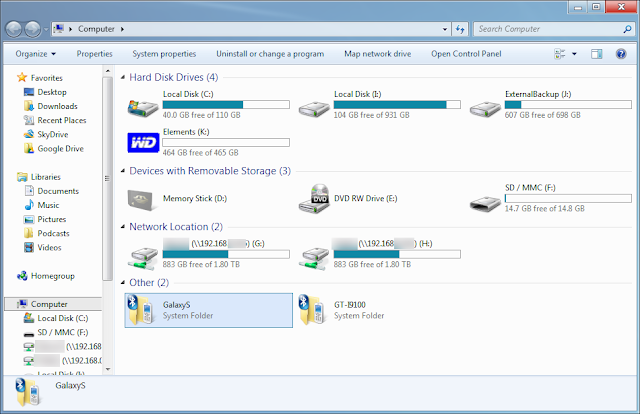Collapse the Network Location group

click(x=123, y=227)
